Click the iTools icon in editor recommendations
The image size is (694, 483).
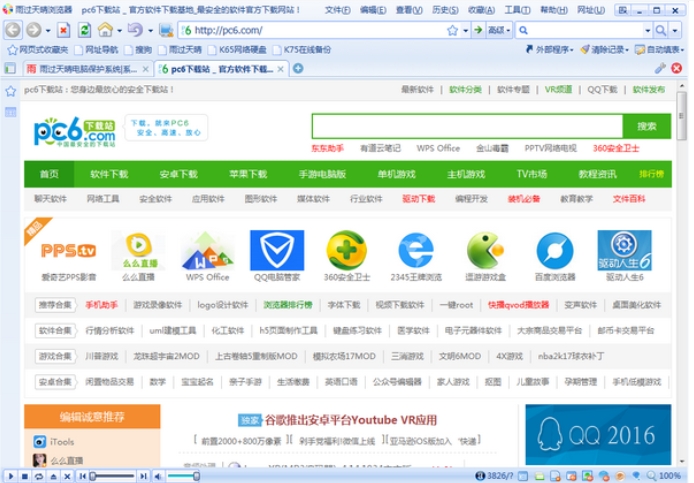40,441
